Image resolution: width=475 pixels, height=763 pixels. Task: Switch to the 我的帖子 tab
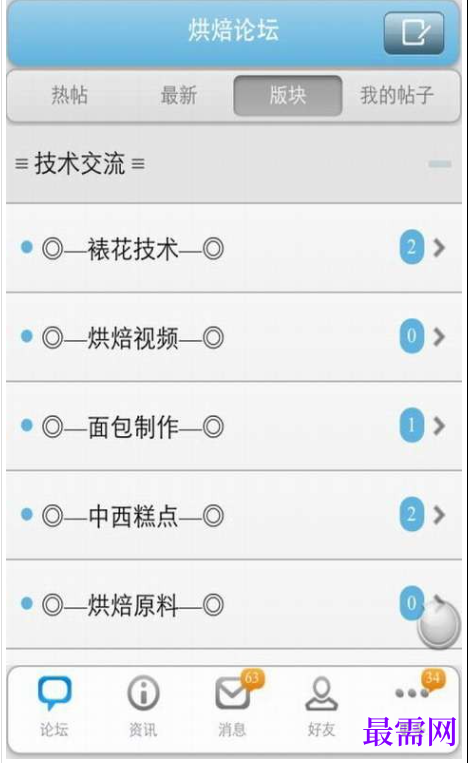coord(397,95)
